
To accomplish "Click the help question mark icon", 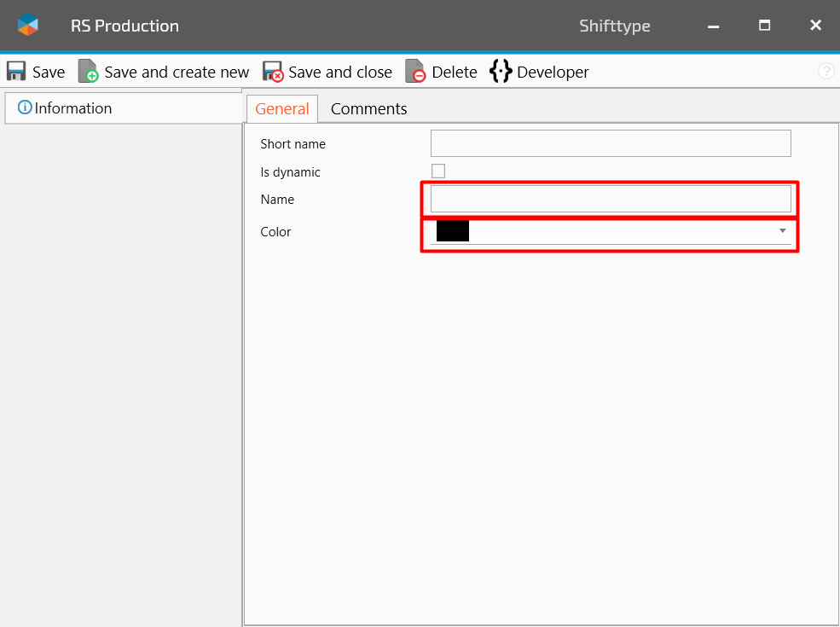I will pos(826,72).
